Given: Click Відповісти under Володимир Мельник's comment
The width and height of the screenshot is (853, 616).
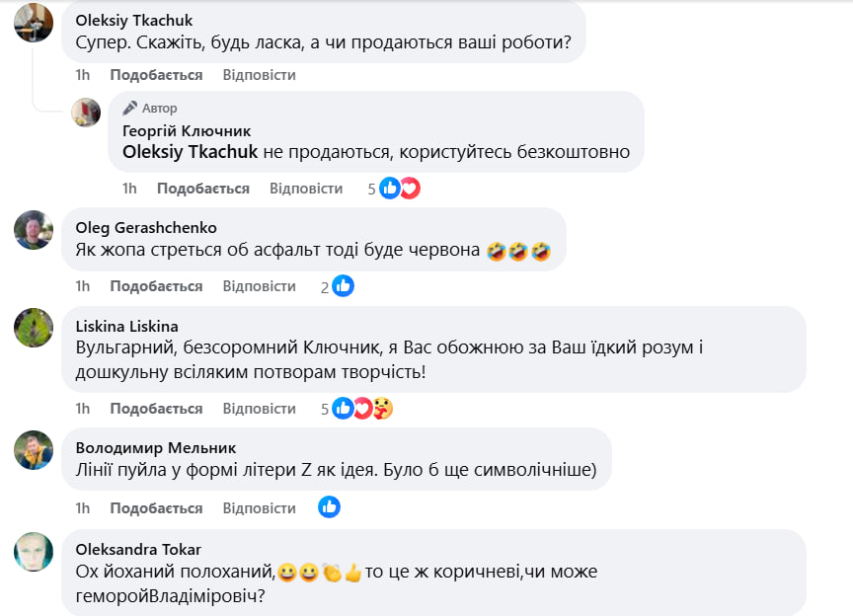Looking at the screenshot, I should pyautogui.click(x=259, y=508).
